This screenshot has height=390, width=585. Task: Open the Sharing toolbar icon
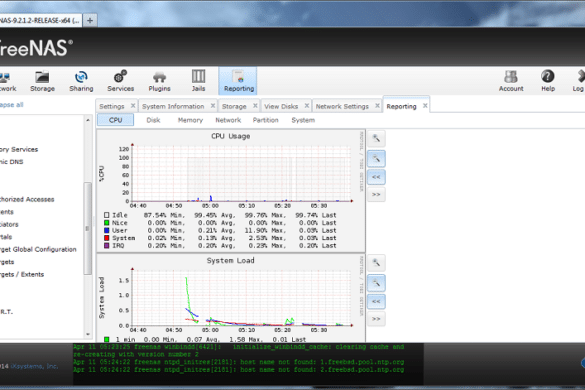(x=81, y=81)
